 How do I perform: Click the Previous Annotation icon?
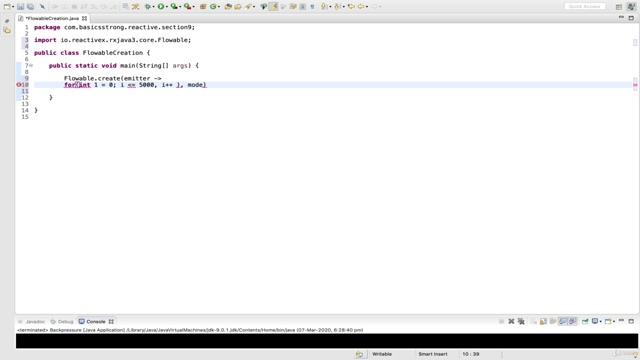click(338, 7)
